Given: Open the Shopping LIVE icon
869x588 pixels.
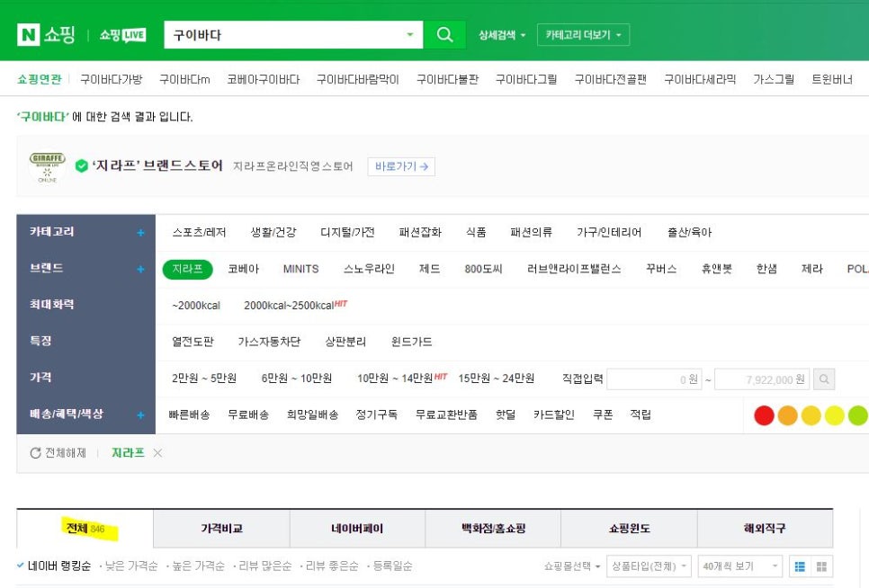Looking at the screenshot, I should 122,35.
